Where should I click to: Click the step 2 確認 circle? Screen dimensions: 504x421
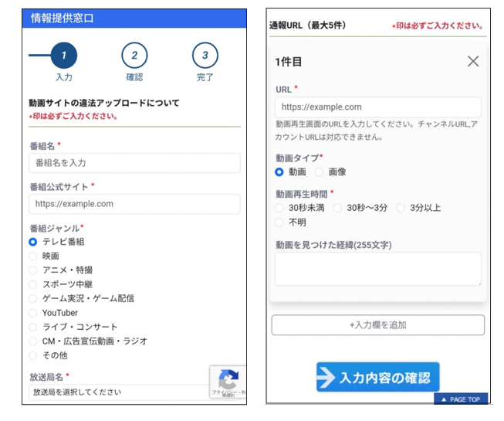coord(134,56)
